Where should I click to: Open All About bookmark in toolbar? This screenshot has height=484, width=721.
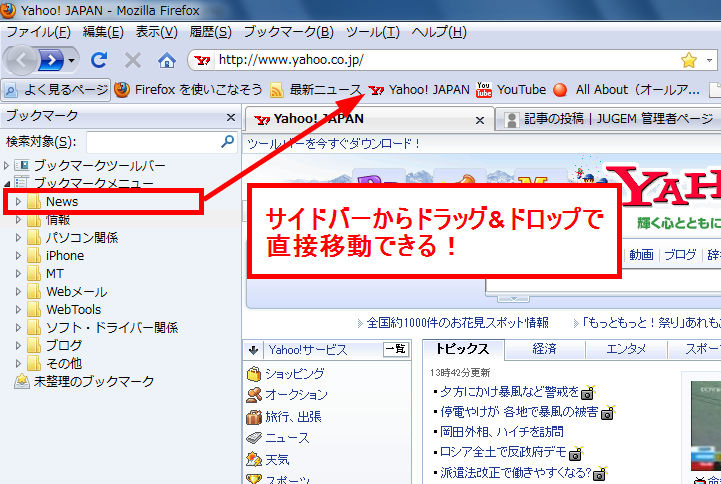coord(626,90)
